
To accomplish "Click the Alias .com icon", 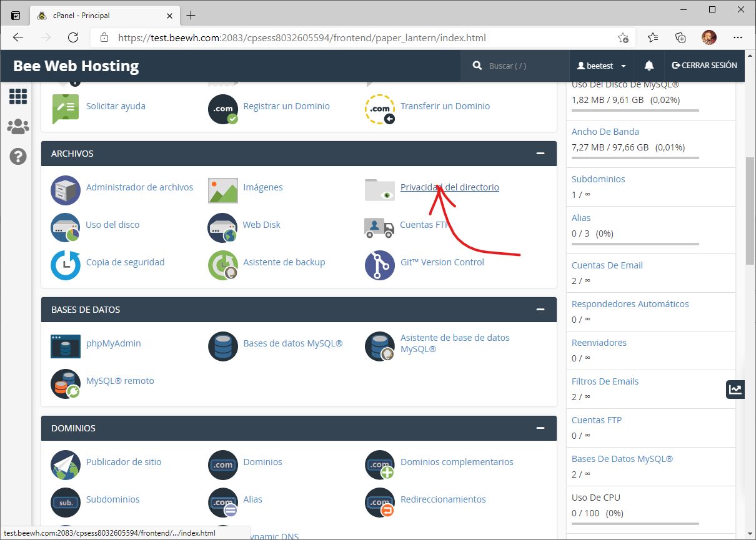I will pos(223,503).
